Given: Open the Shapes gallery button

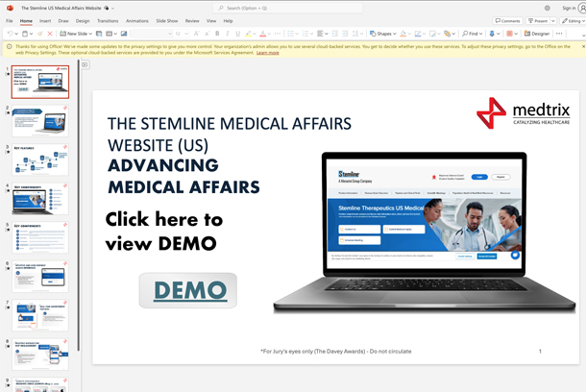Looking at the screenshot, I should click(x=382, y=34).
